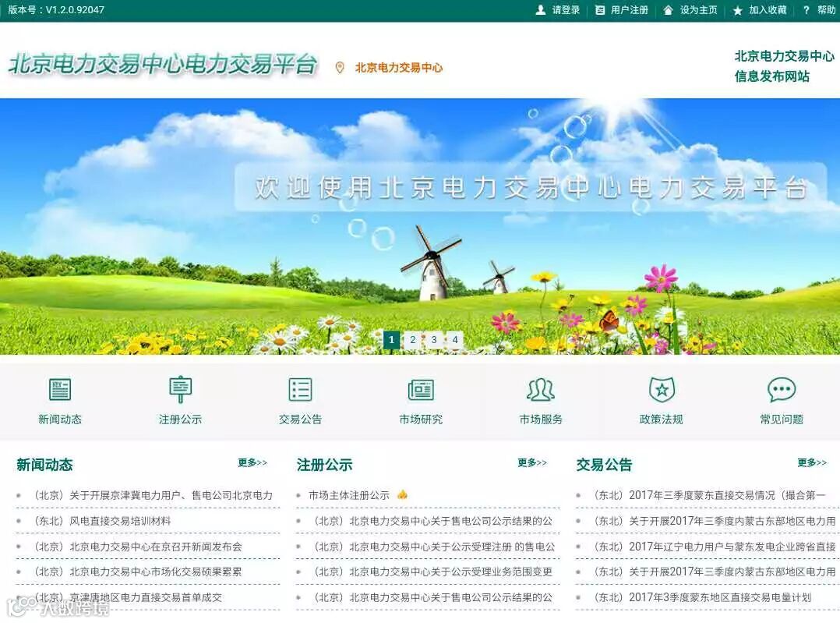Switch banner to slide 1

[x=392, y=339]
